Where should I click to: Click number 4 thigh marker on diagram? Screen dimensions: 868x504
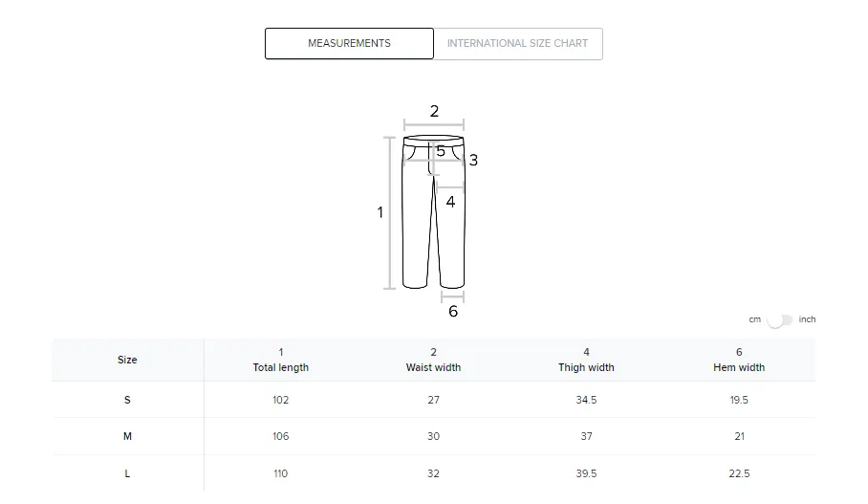450,202
